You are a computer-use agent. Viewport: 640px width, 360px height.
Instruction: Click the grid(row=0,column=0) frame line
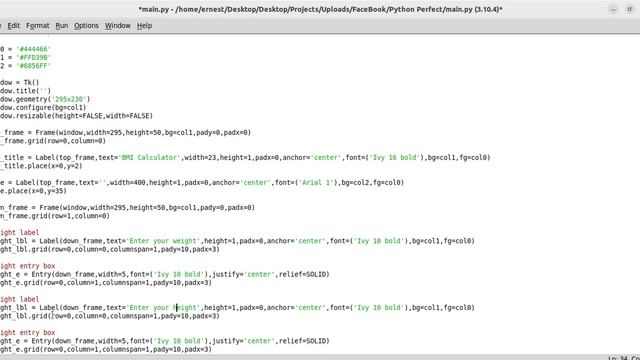pyautogui.click(x=53, y=141)
